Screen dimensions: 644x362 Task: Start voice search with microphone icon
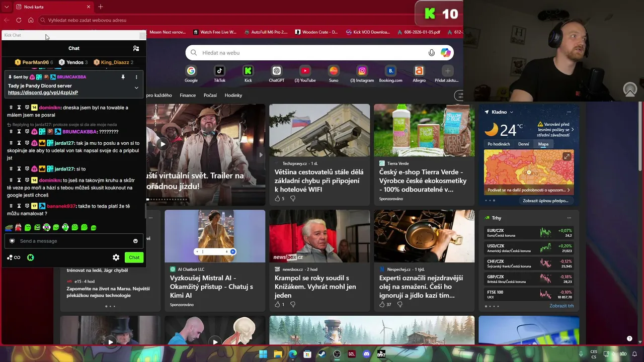point(431,53)
